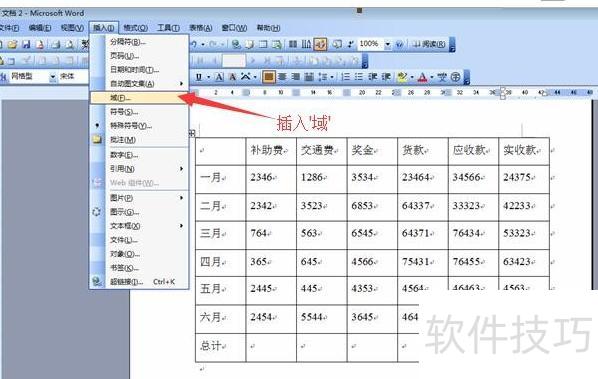
Task: Toggle Show/Hide formatting marks icon
Action: 350,45
